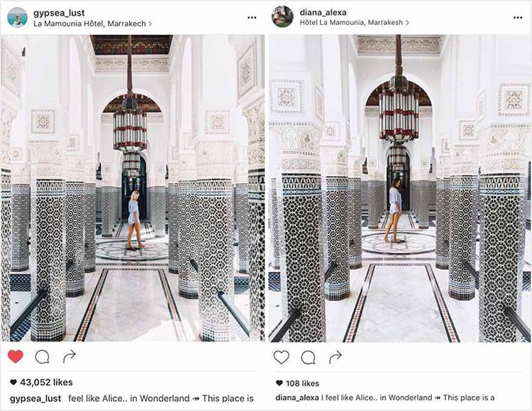532x411 pixels.
Task: View the 43,052 likes list
Action: 41,382
